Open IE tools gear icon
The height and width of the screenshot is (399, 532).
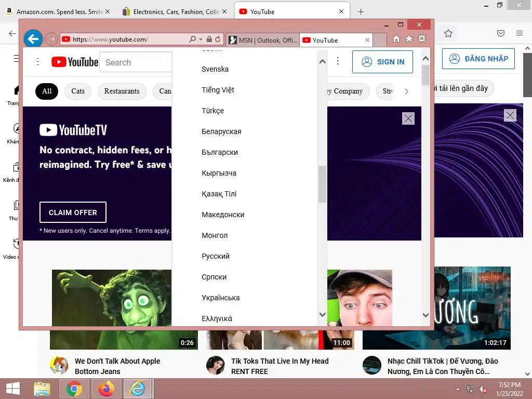[x=422, y=38]
